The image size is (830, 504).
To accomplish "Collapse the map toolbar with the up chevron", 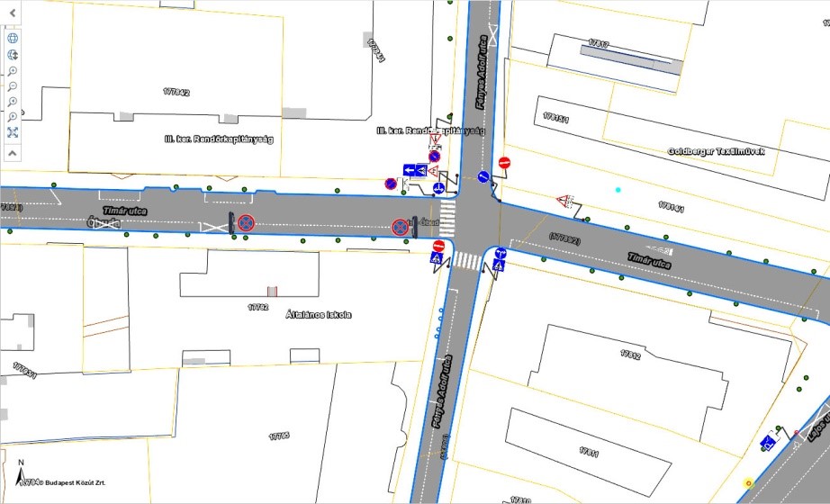I will 13,153.
